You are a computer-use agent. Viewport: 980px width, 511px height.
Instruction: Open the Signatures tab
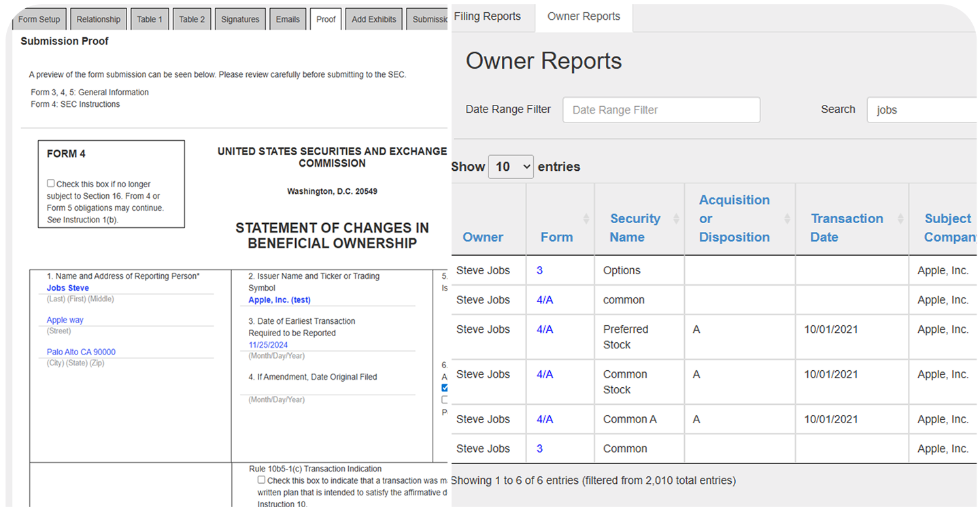(x=240, y=18)
